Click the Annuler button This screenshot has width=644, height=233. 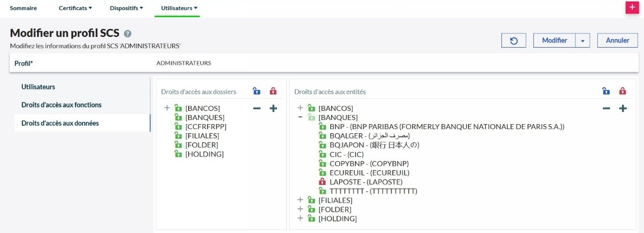pyautogui.click(x=618, y=41)
